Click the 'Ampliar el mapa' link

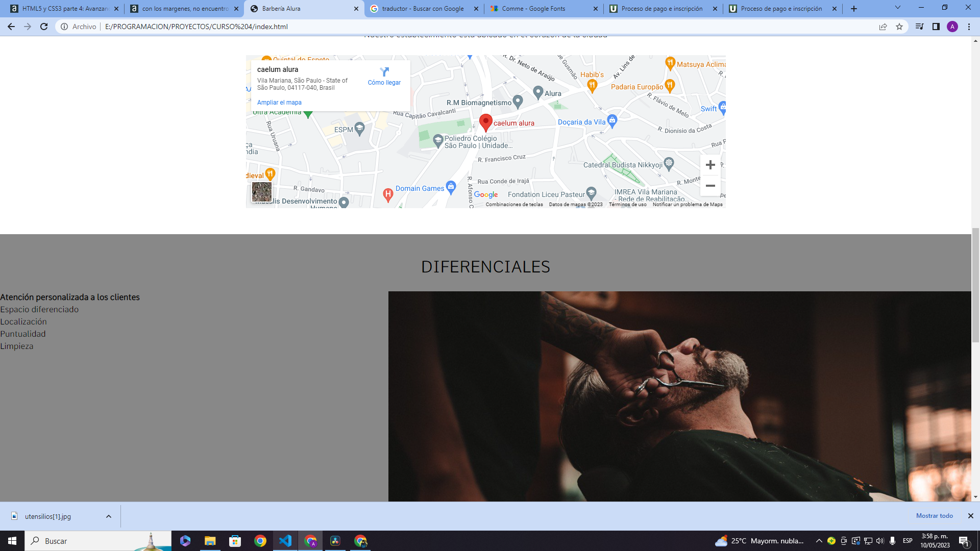point(279,102)
